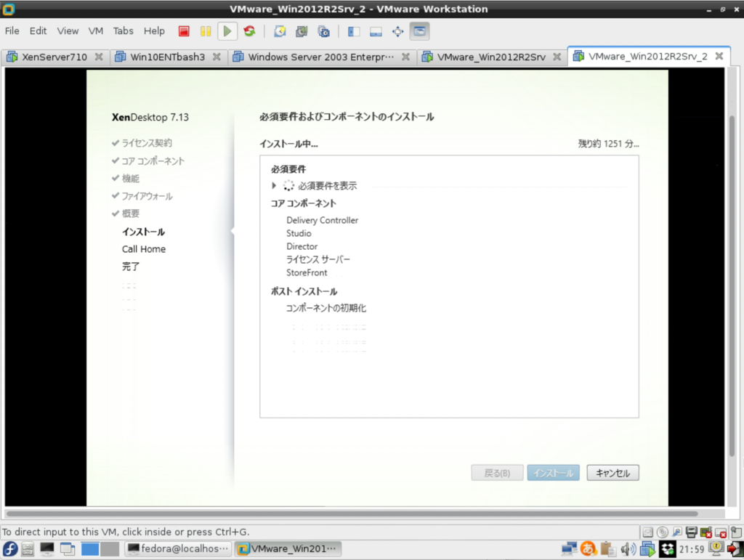This screenshot has height=560, width=744.
Task: Click the Call Home step in sidebar
Action: [144, 249]
